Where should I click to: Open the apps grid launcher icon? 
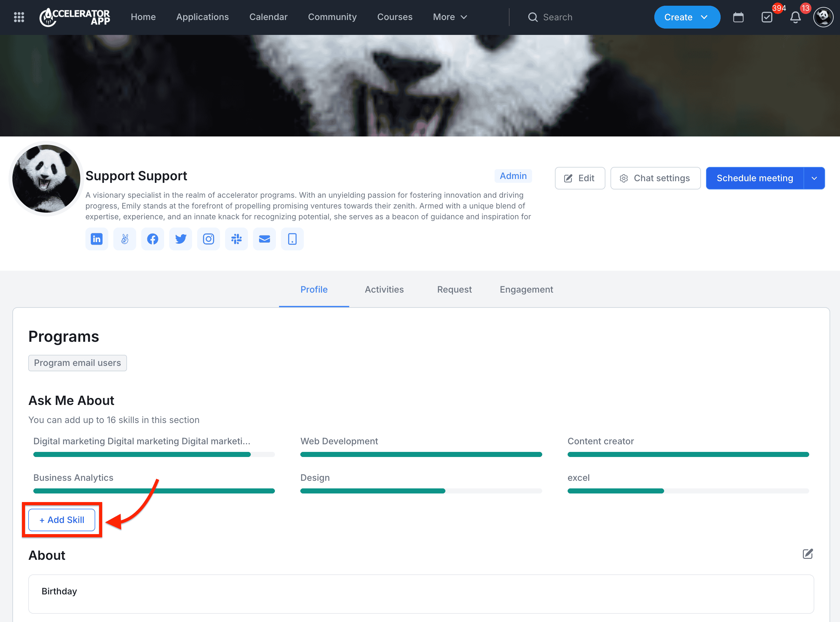(19, 17)
